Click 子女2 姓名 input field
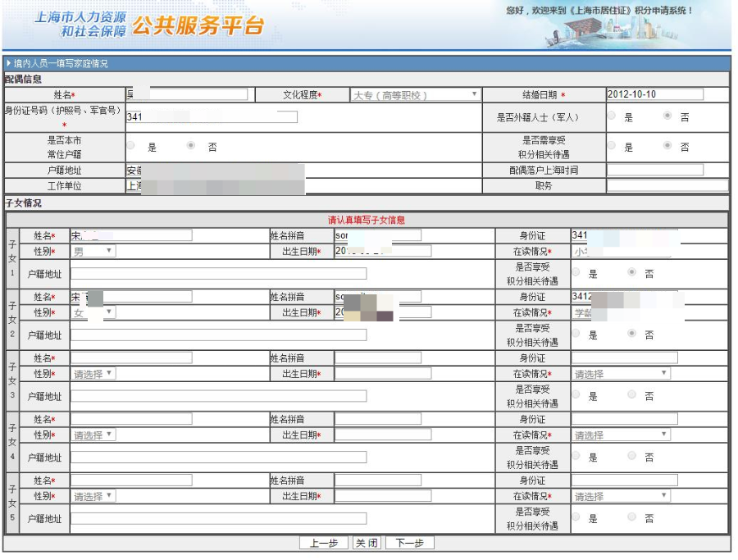This screenshot has height=560, width=738. pyautogui.click(x=131, y=297)
